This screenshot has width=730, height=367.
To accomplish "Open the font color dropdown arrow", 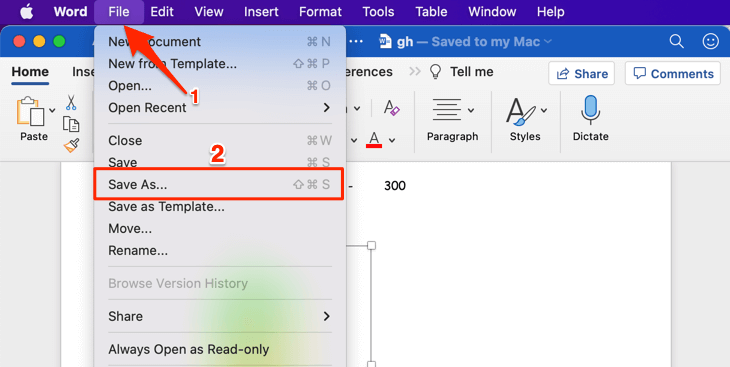I will pos(392,140).
